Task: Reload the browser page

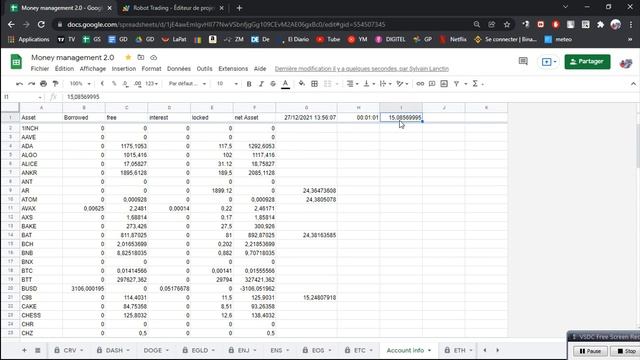Action: 41,24
